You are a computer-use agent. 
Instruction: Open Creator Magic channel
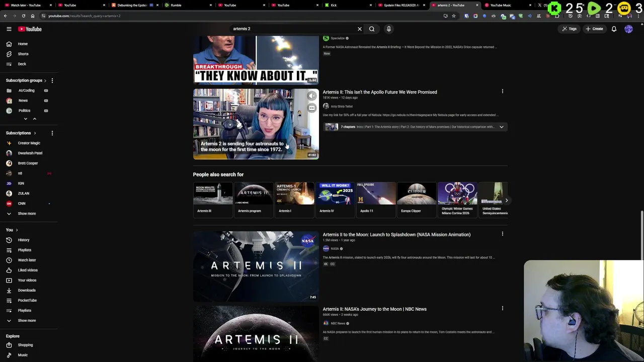coord(29,143)
